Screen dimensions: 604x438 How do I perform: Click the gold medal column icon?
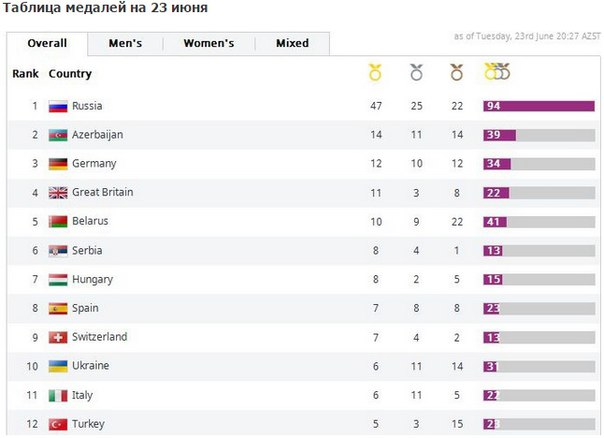tap(375, 72)
